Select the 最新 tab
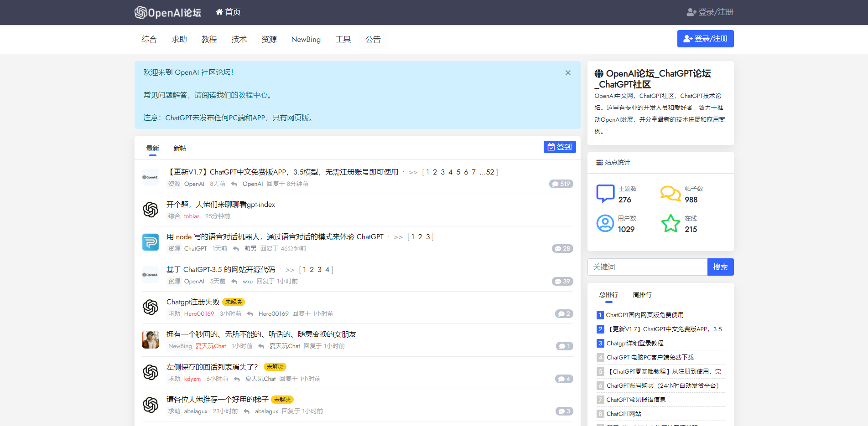This screenshot has width=868, height=426. [x=152, y=149]
